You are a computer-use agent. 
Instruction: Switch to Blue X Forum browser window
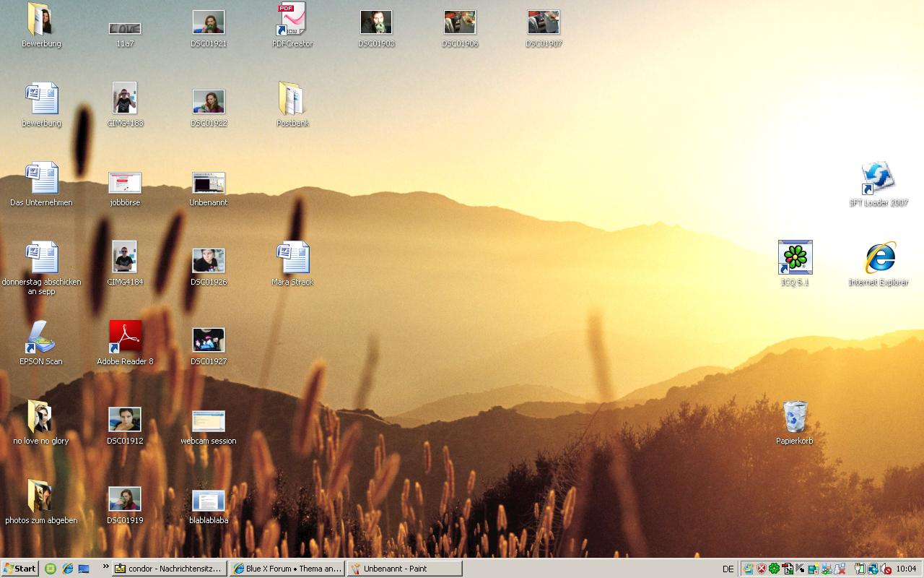tap(287, 569)
